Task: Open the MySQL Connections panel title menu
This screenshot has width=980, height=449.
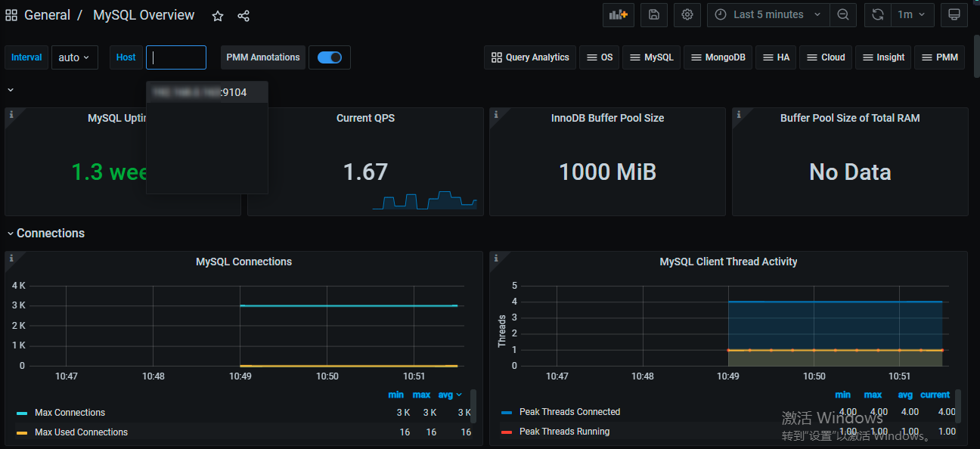Action: tap(243, 262)
